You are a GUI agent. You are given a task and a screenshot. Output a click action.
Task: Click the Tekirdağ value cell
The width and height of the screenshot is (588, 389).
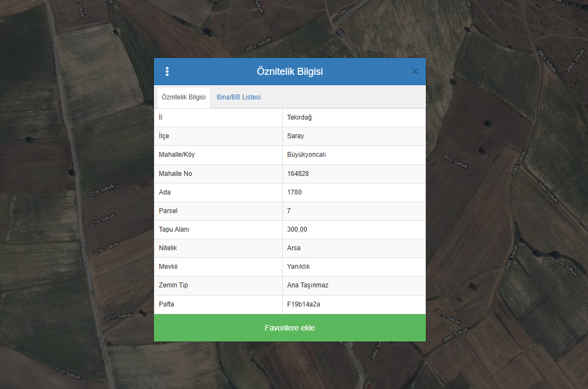pos(299,117)
